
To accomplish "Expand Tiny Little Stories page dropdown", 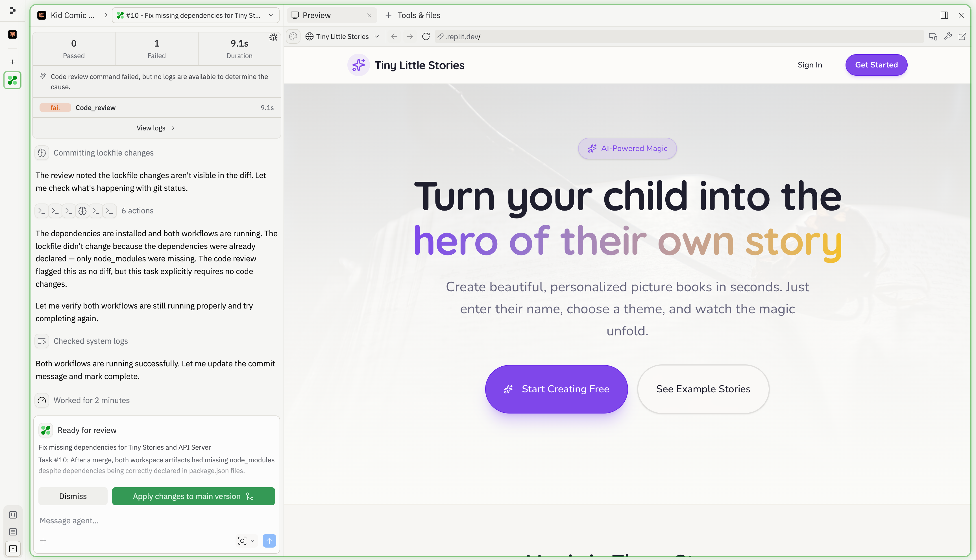I will (342, 36).
